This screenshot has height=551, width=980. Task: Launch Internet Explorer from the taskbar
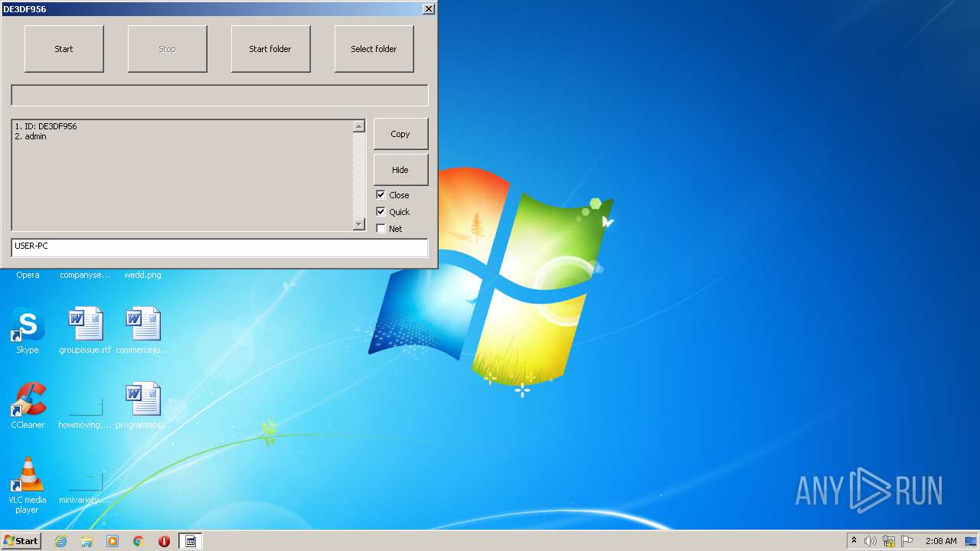60,541
